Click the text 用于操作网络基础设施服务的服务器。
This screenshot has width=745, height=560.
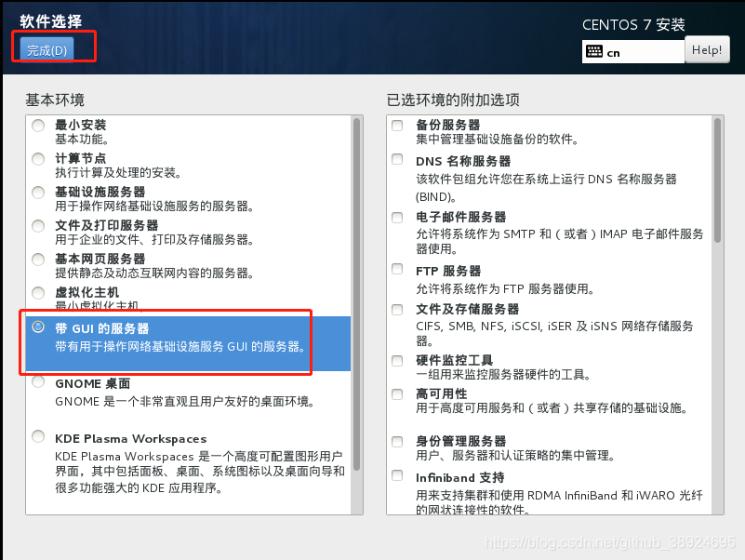coord(154,207)
